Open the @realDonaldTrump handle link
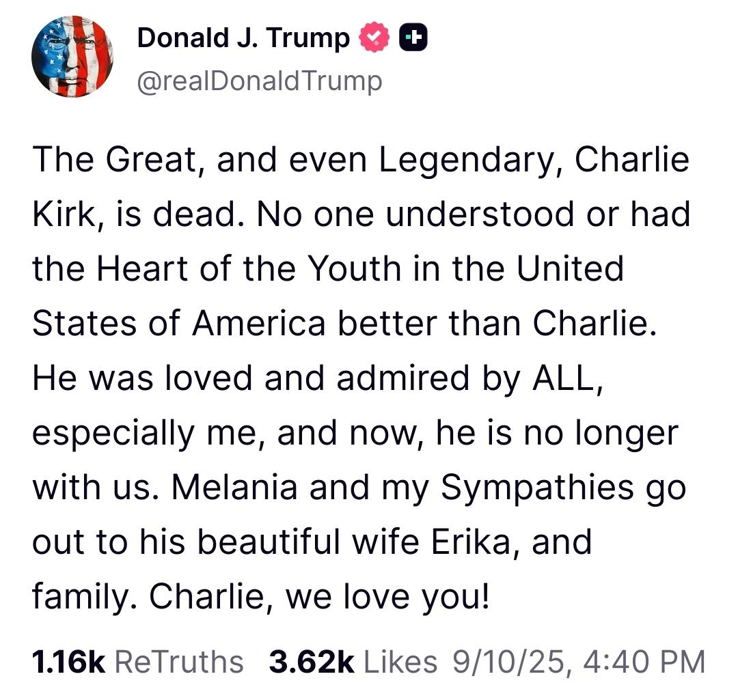The height and width of the screenshot is (700, 738). click(260, 81)
